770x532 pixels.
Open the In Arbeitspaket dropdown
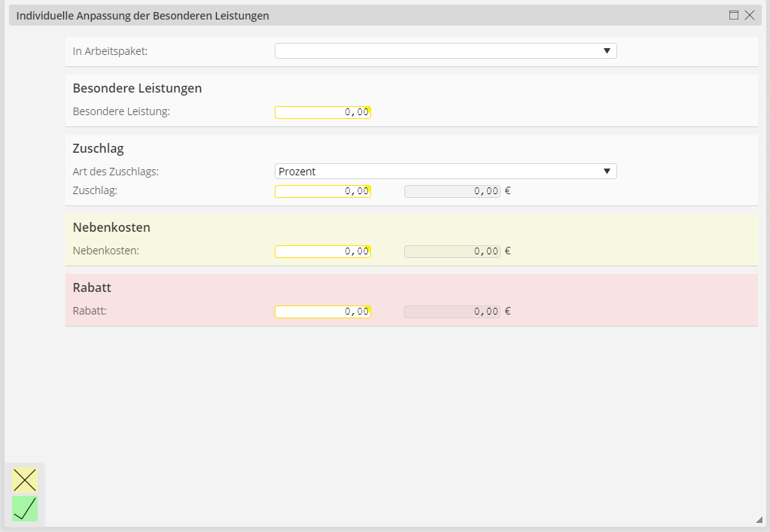446,51
